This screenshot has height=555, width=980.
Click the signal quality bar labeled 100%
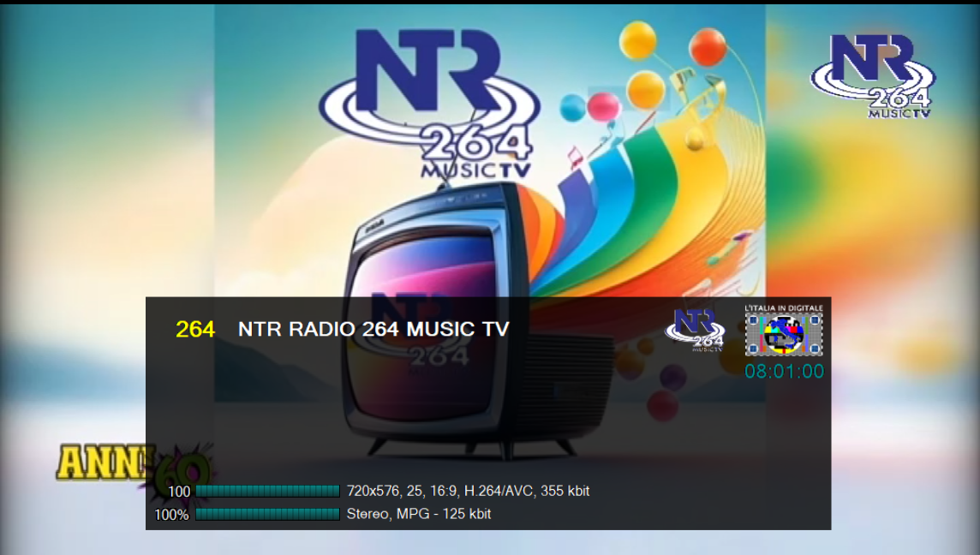pyautogui.click(x=267, y=515)
